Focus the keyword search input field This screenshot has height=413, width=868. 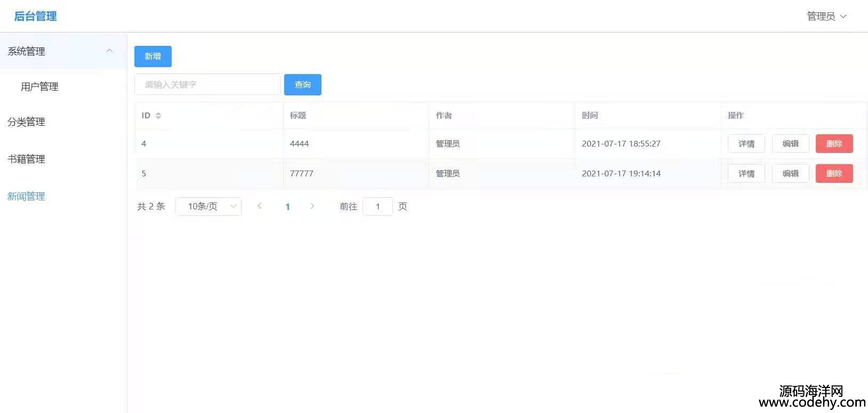[x=207, y=85]
